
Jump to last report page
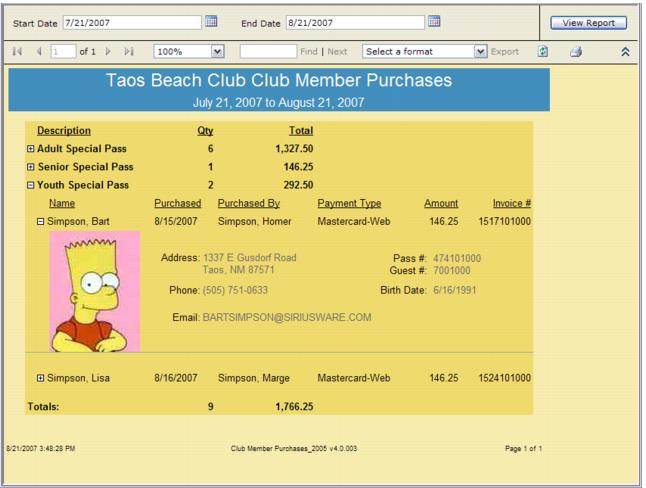(x=127, y=48)
